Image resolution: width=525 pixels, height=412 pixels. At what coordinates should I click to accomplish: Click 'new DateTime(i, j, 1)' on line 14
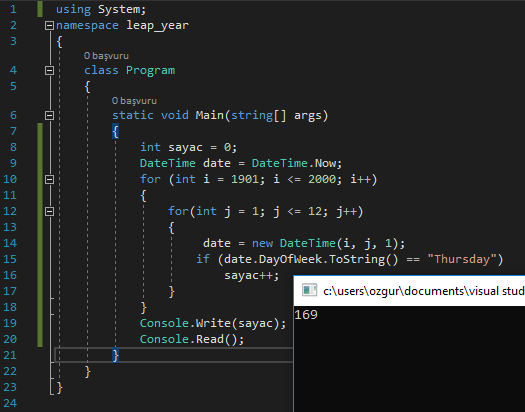325,244
